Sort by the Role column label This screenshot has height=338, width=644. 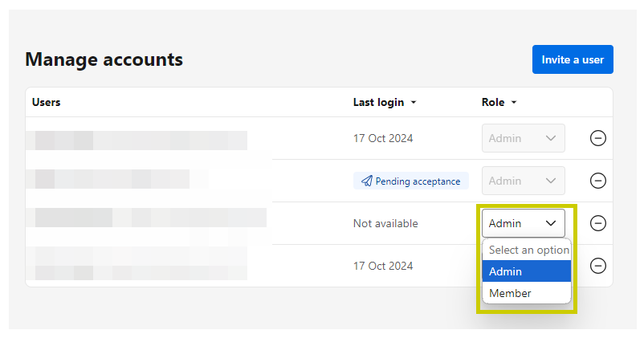493,102
